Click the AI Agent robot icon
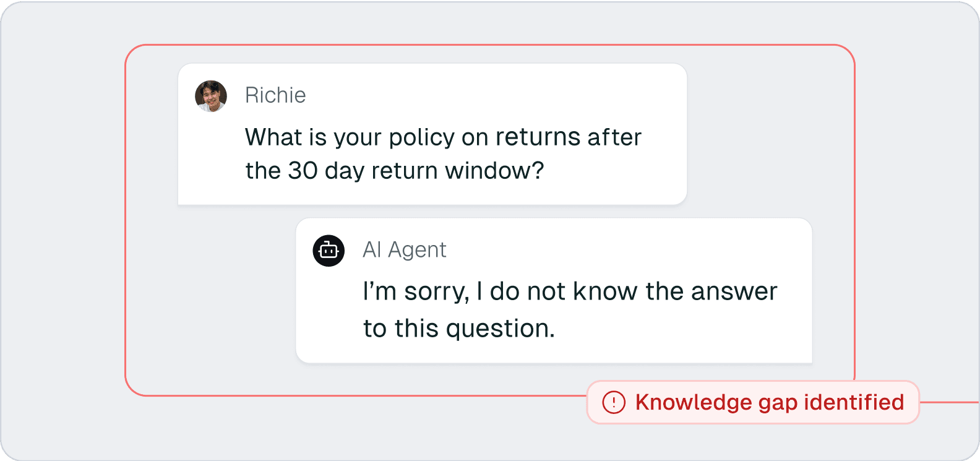980x461 pixels. click(329, 251)
